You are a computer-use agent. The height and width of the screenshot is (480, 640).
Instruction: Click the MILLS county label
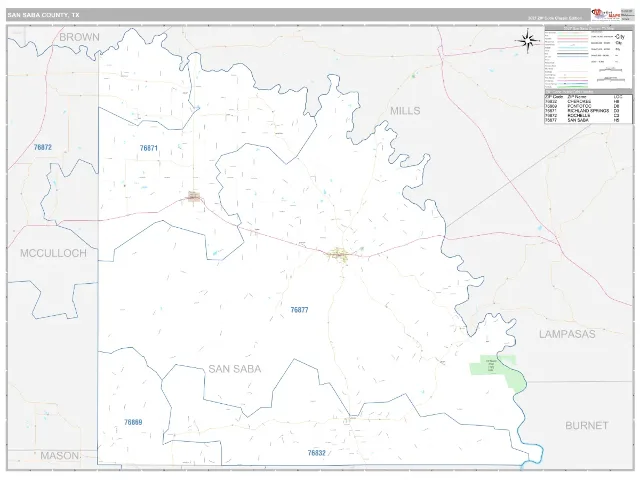click(405, 111)
